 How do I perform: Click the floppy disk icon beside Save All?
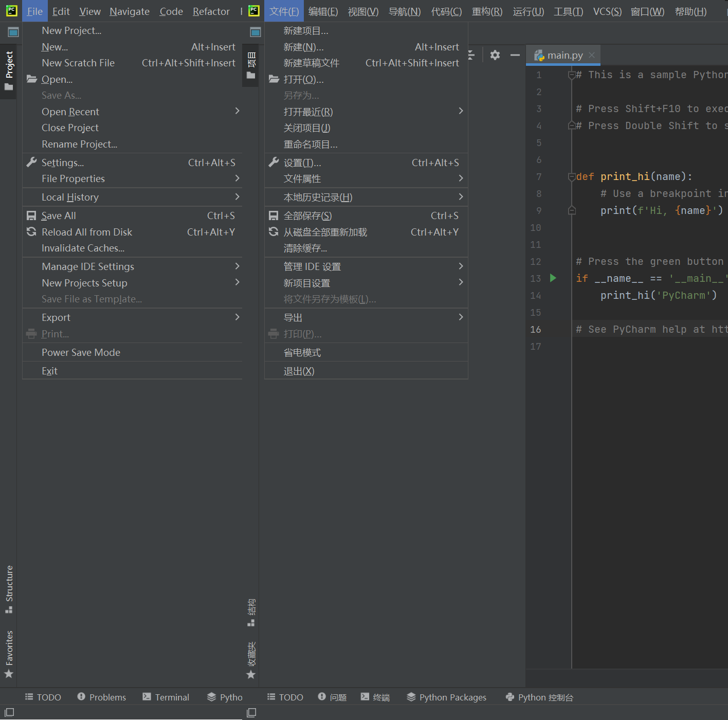coord(32,215)
